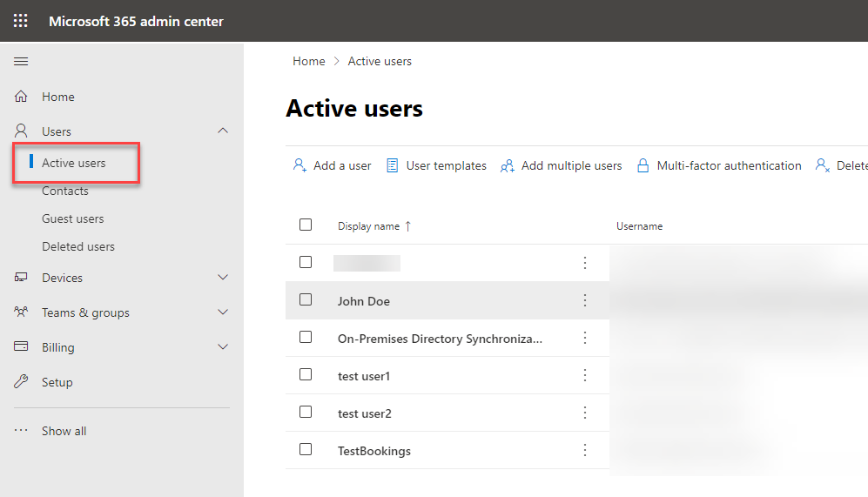
Task: Click the Users label in sidebar
Action: (x=57, y=131)
